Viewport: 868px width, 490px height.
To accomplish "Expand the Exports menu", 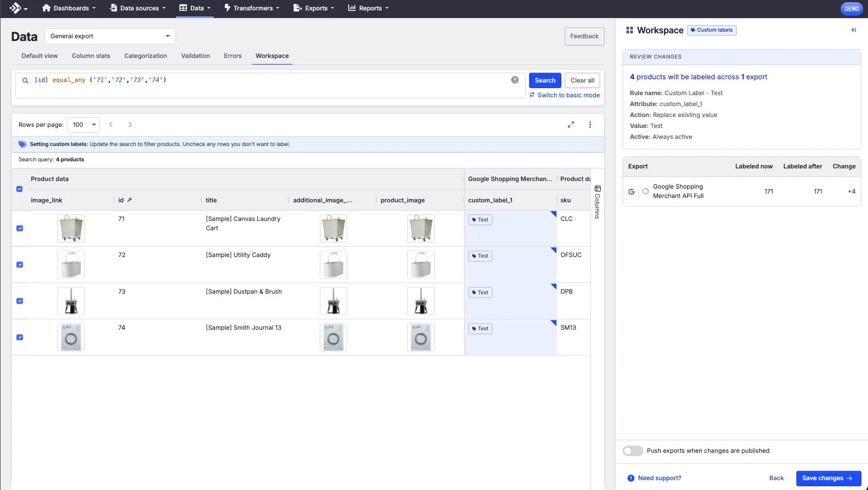I will [314, 8].
